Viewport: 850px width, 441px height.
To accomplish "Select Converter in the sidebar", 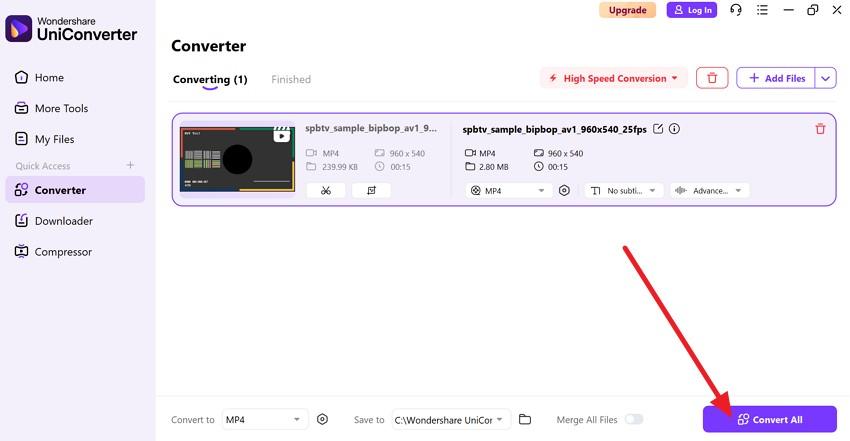I will (x=75, y=190).
